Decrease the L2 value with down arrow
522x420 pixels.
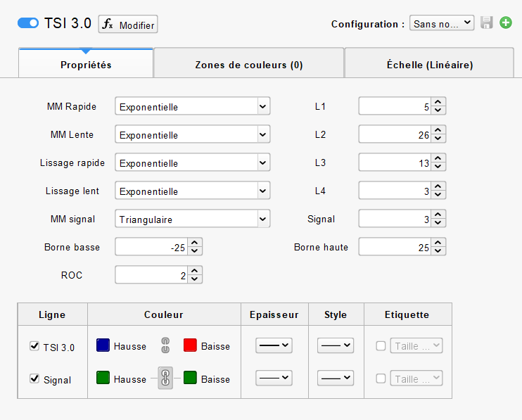click(439, 139)
